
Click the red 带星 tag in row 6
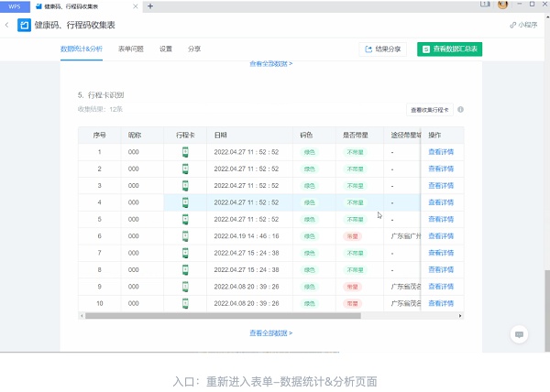point(352,236)
